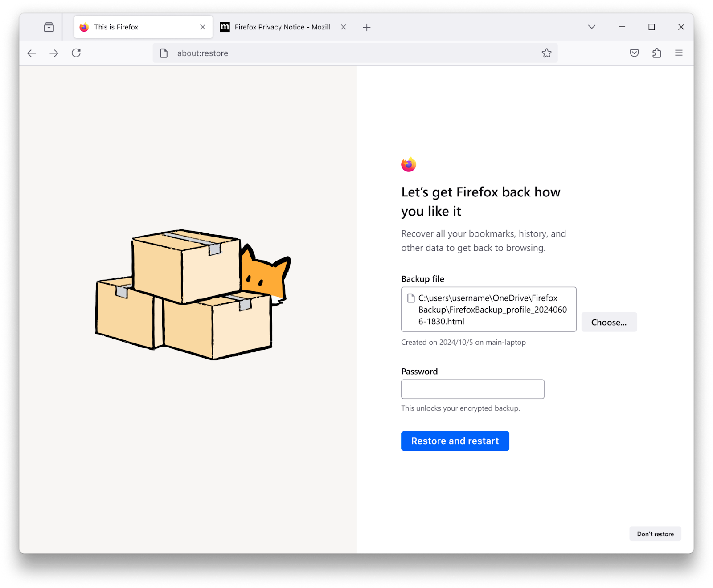
Task: Click the Choose... backup file button
Action: pos(609,322)
